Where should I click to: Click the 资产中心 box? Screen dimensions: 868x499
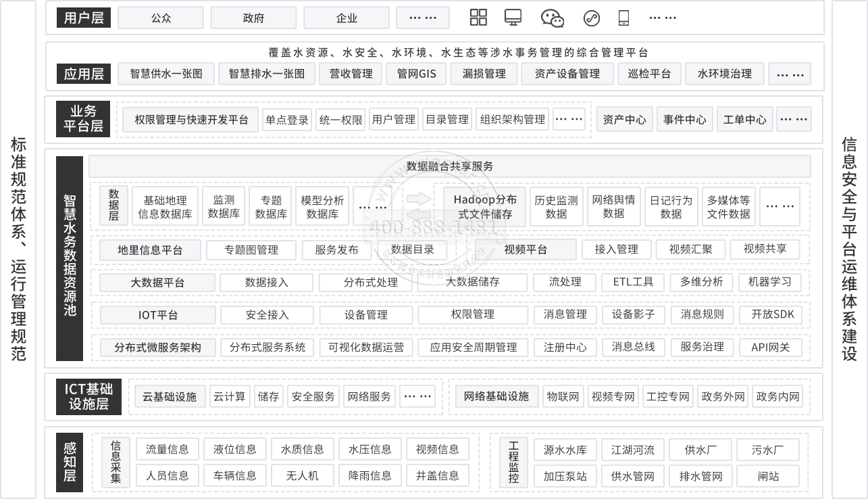[624, 120]
